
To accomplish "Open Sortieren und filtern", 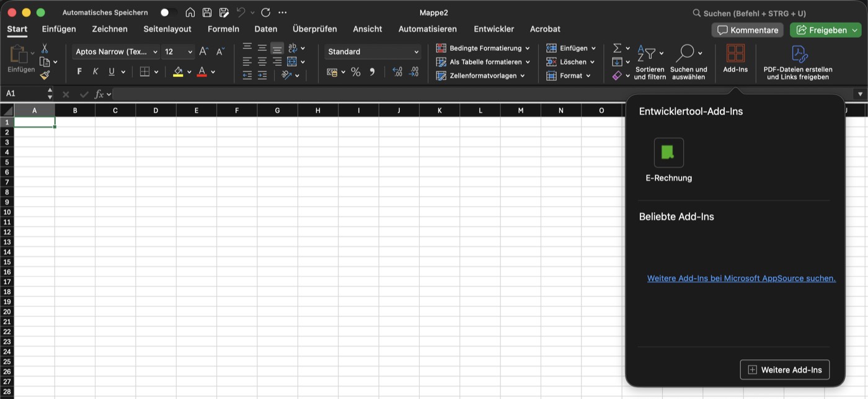I will [x=650, y=61].
